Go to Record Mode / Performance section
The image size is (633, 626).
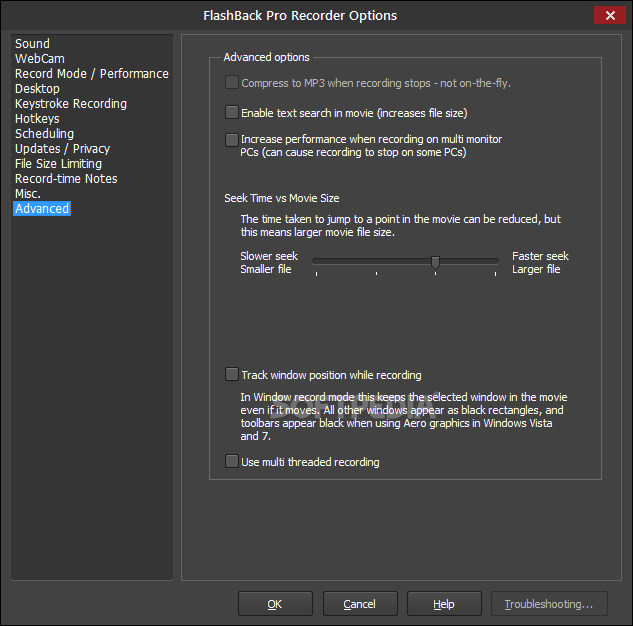point(91,74)
